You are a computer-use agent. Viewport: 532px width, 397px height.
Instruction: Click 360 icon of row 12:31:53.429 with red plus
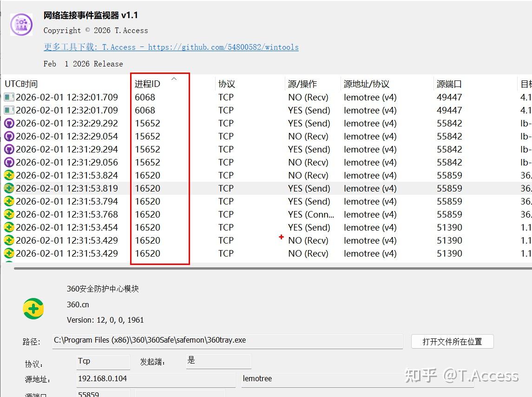9,240
